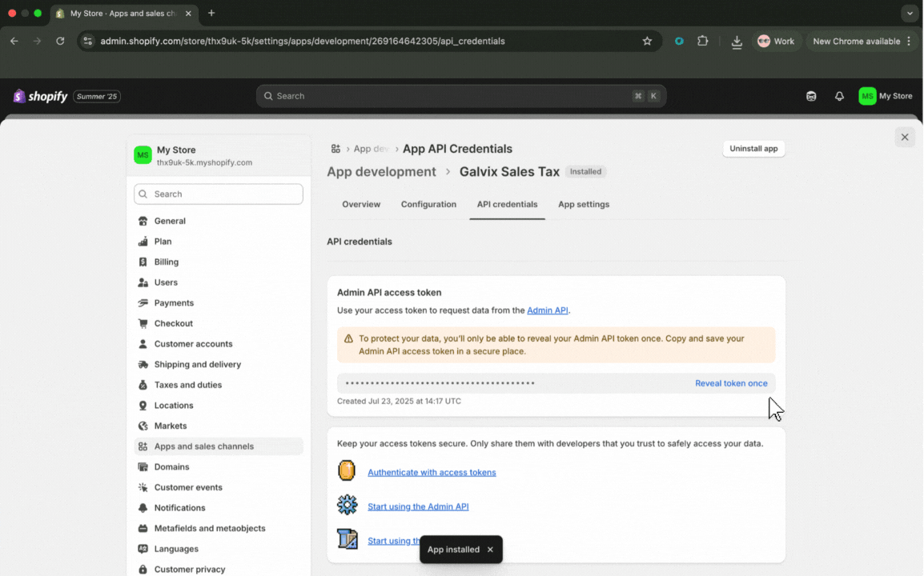Bookmark this page with the star icon

click(x=647, y=42)
